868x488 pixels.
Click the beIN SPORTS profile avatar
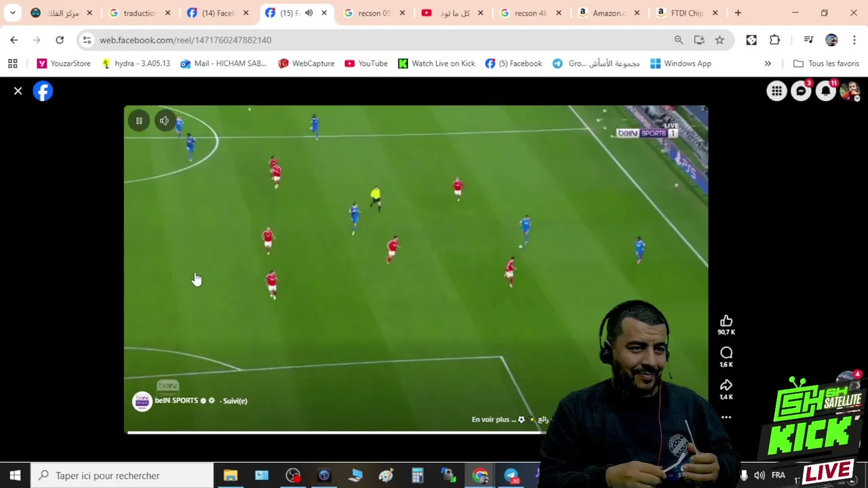point(142,401)
